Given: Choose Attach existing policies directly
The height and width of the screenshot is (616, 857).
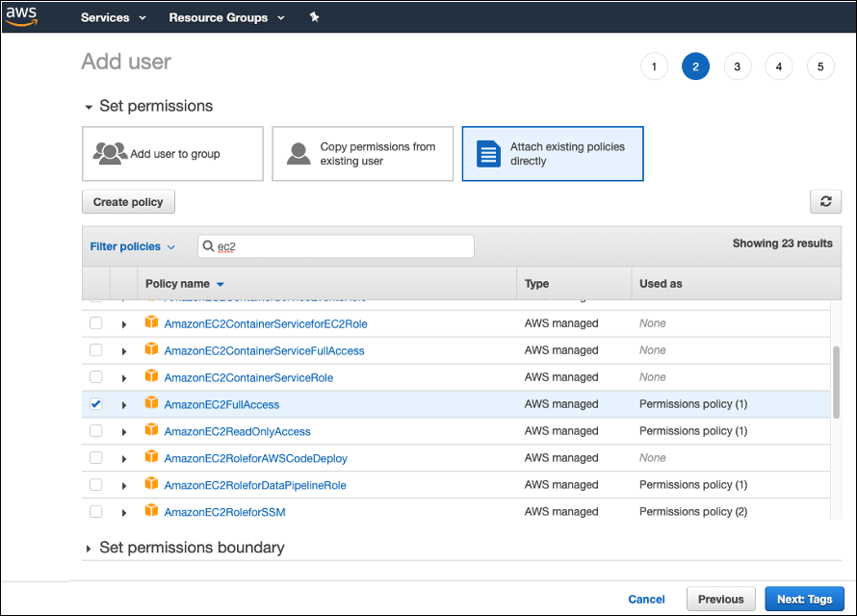Looking at the screenshot, I should click(x=553, y=153).
